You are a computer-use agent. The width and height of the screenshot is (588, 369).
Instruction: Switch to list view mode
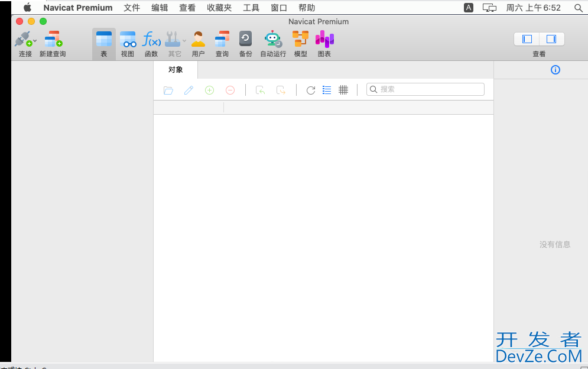(x=327, y=90)
